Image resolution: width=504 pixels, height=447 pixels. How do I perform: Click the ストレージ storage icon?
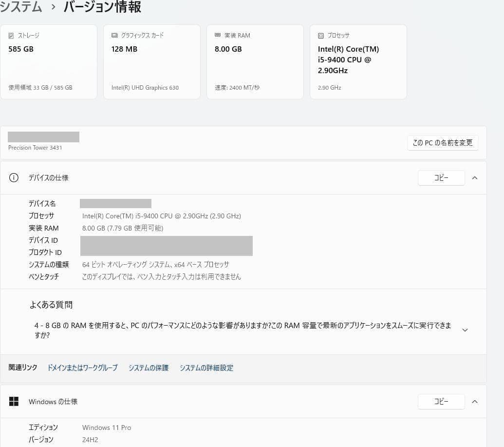[11, 35]
